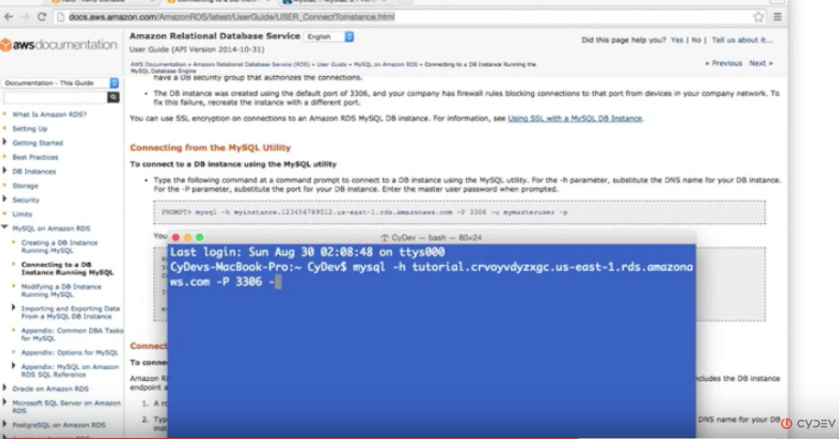Click the yellow minimize button of terminal
Viewport: 839px width, 439px height.
tap(187, 237)
